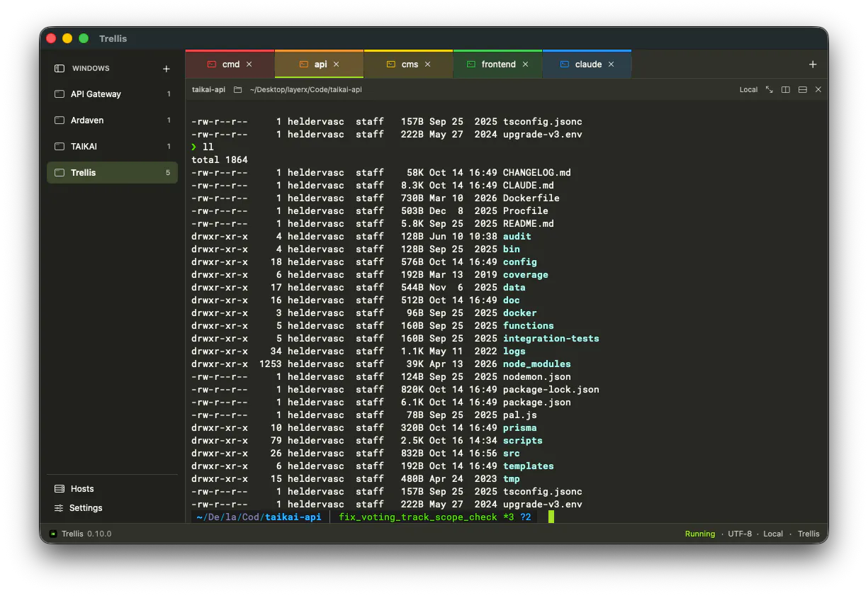Screen dimensions: 868x596
Task: Click the CHANGELOG.md file name
Action: coord(537,173)
